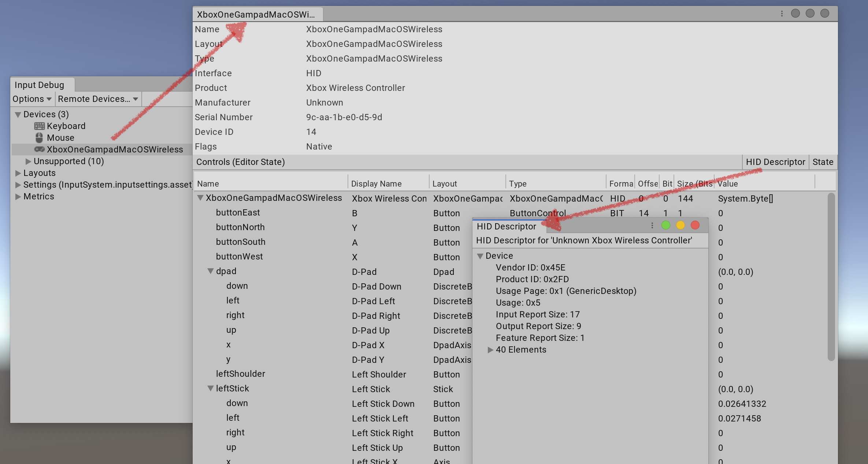Toggle the XboxOneGampadMacOSWireless root row
This screenshot has height=464, width=868.
point(200,198)
